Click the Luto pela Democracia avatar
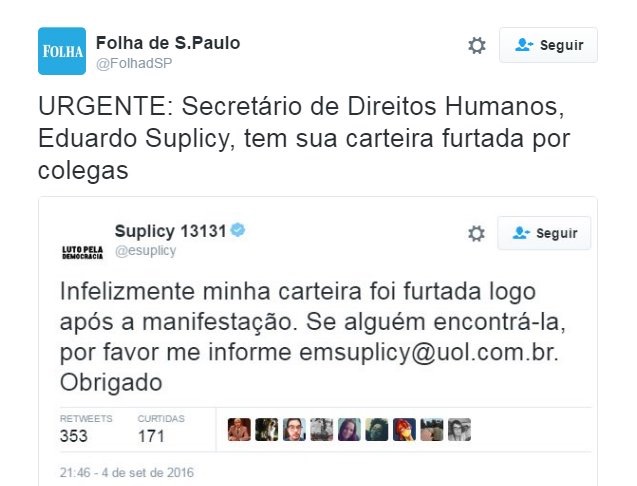 click(x=82, y=252)
